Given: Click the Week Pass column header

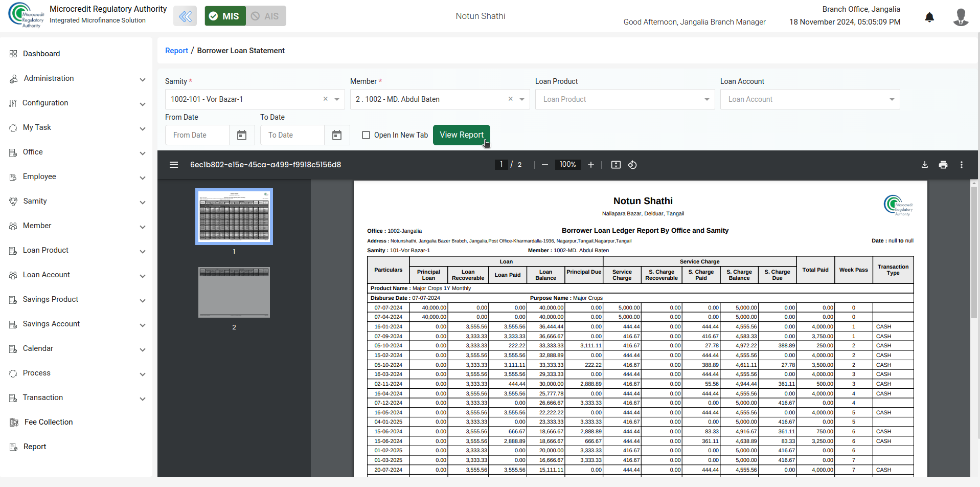Looking at the screenshot, I should (x=853, y=270).
